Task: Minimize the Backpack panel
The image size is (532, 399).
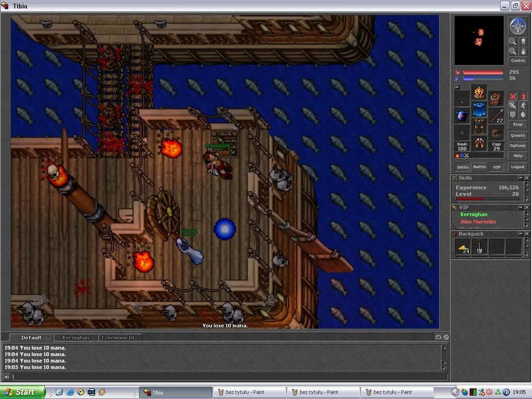Action: [520, 234]
